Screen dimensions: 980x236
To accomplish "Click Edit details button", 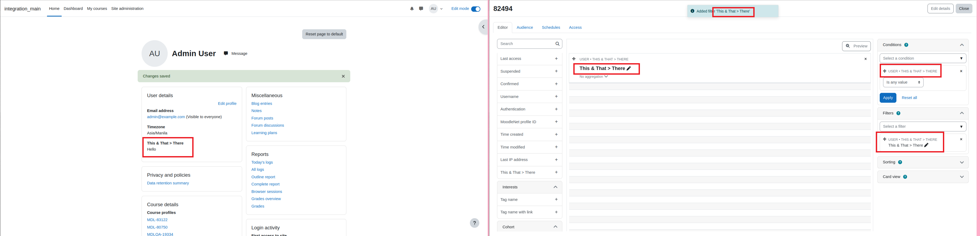I will 940,9.
